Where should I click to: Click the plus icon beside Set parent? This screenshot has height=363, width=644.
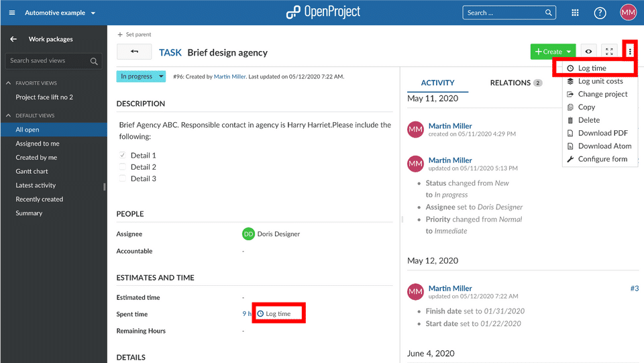point(120,34)
